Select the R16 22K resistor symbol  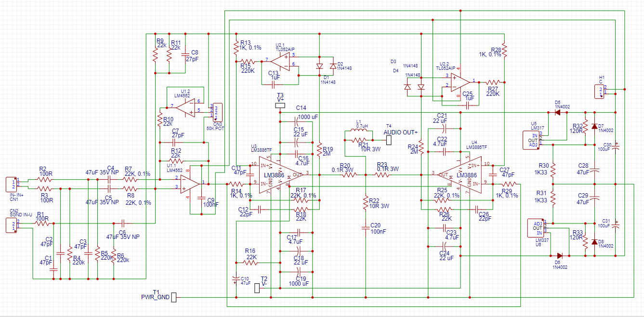pyautogui.click(x=250, y=263)
